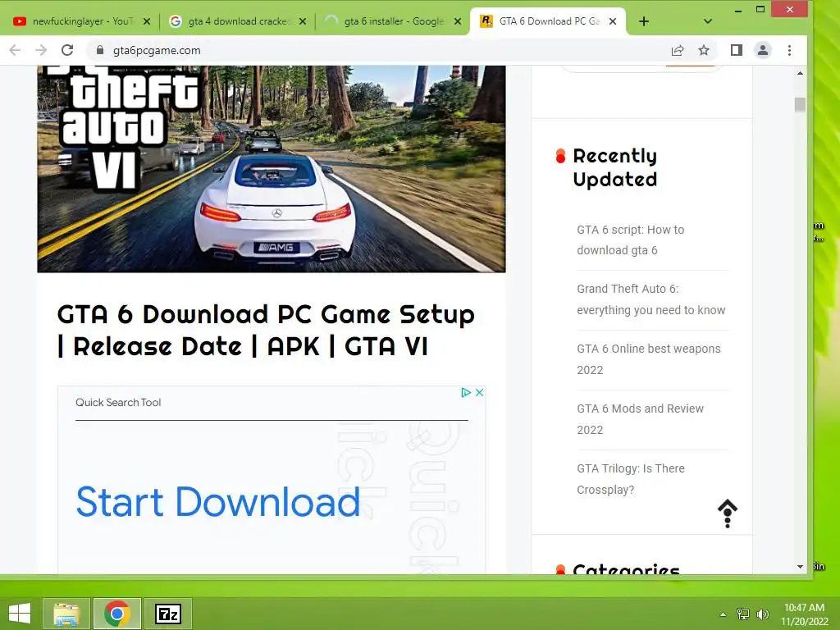The height and width of the screenshot is (630, 840).
Task: Close the gta 4 download tab
Action: [x=303, y=21]
